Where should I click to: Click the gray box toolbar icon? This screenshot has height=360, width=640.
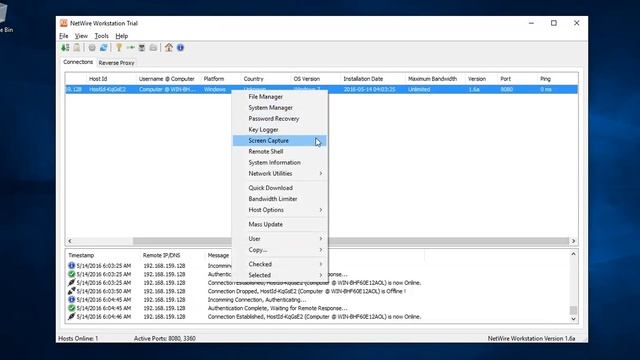pos(153,48)
